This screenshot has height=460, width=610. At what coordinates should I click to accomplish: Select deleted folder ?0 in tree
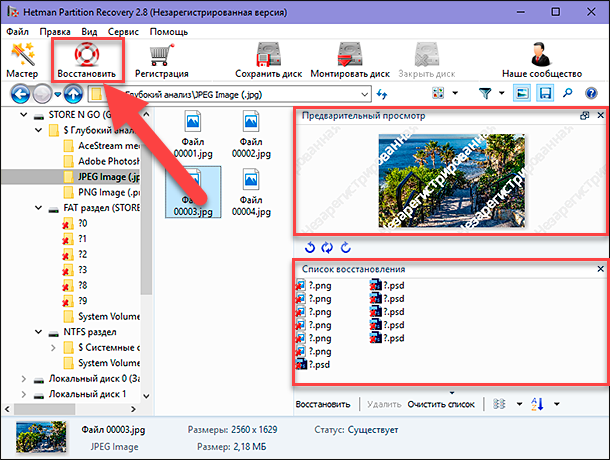point(75,223)
